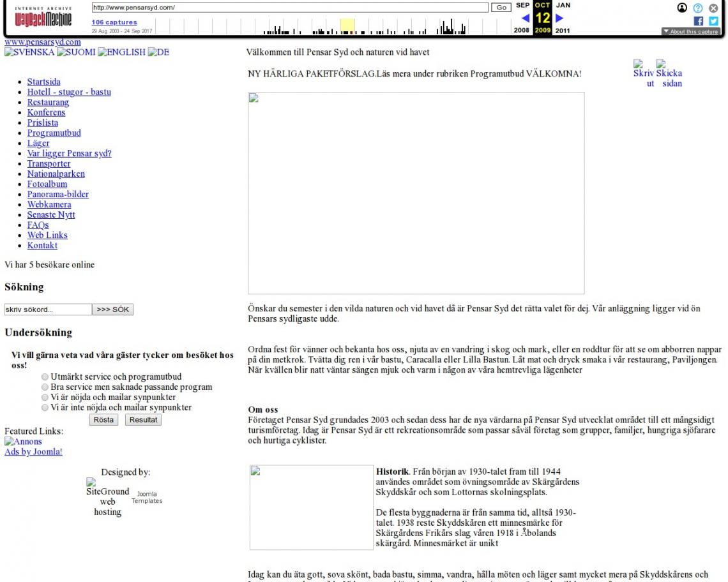Open FAQs menu item
This screenshot has width=728, height=582.
point(38,225)
